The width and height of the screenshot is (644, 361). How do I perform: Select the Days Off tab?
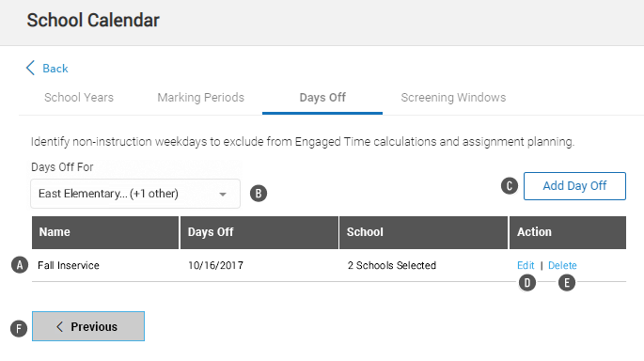(322, 98)
